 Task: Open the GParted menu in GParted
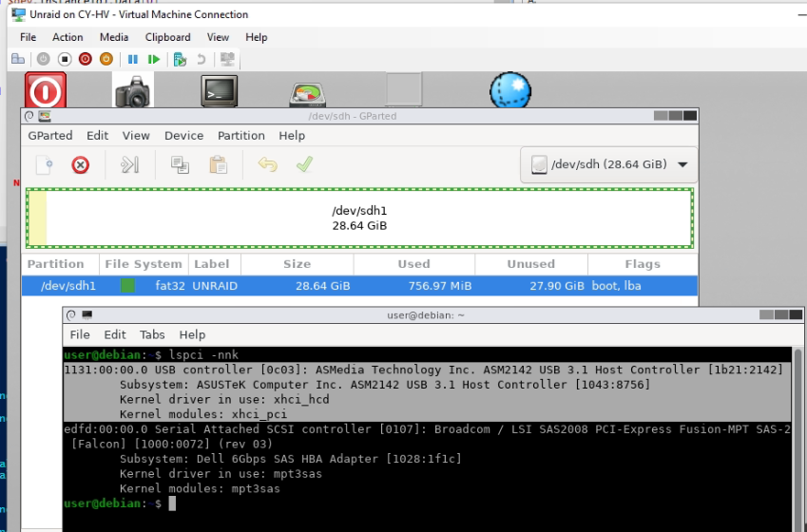coord(50,135)
